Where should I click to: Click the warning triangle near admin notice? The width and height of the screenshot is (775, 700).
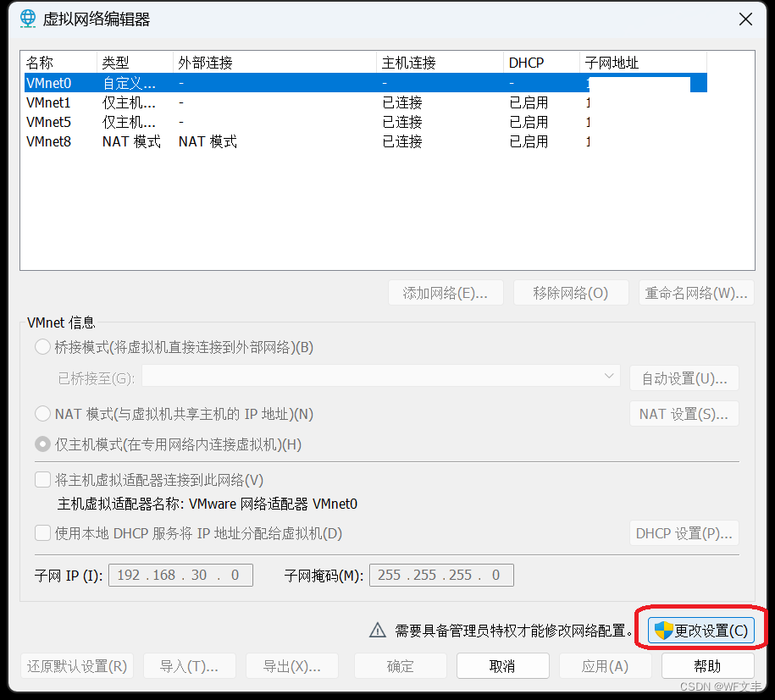click(378, 630)
